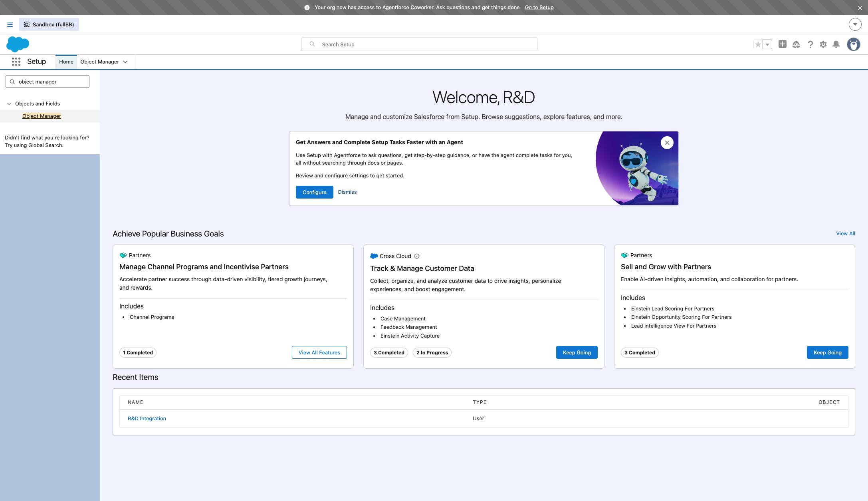Expand the round dropdown at far right of Sandbox bar

coord(855,24)
